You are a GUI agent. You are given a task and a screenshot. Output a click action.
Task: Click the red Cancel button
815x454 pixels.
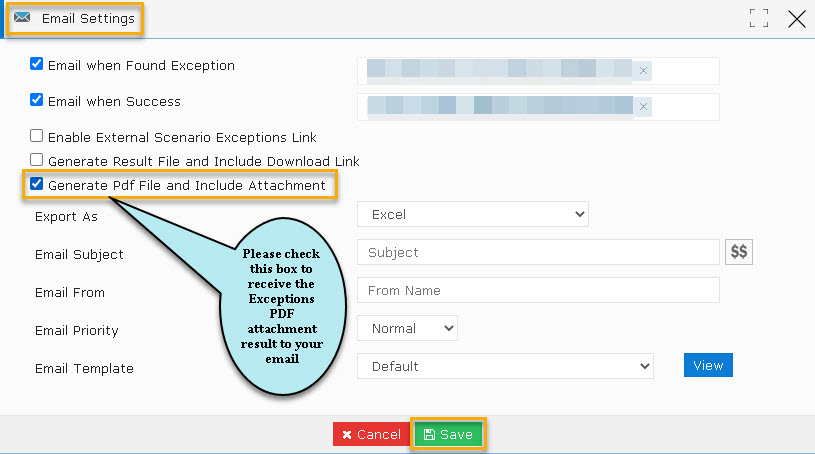click(371, 434)
